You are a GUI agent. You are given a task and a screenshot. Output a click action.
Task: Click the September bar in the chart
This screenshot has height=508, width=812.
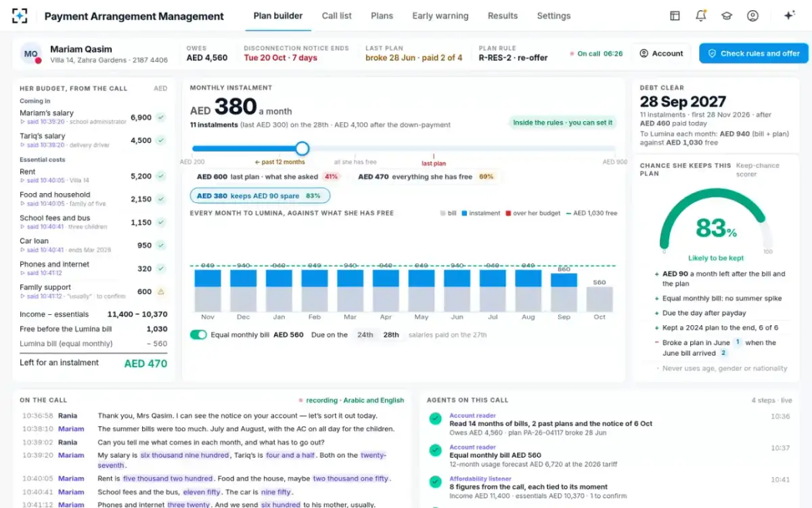pyautogui.click(x=564, y=293)
